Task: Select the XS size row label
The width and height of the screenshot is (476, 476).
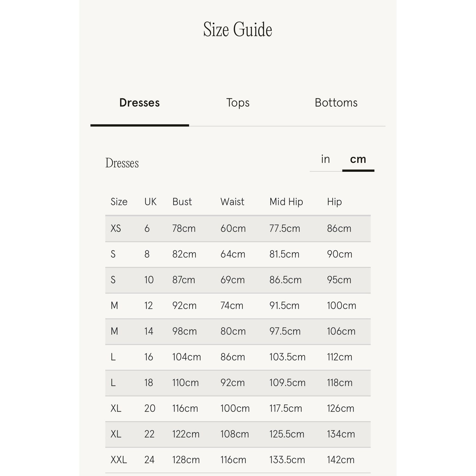Action: 116,228
